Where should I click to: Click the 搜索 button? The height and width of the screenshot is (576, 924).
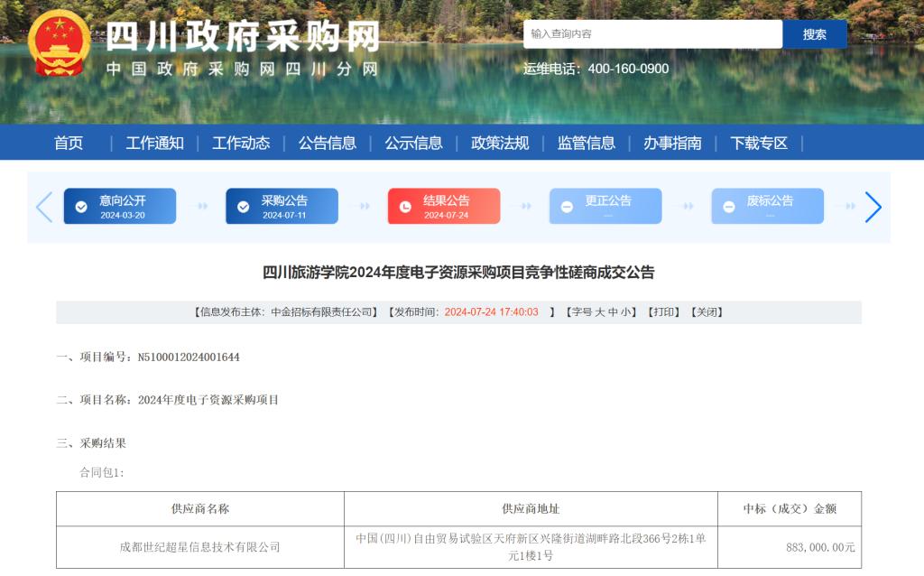pyautogui.click(x=815, y=34)
